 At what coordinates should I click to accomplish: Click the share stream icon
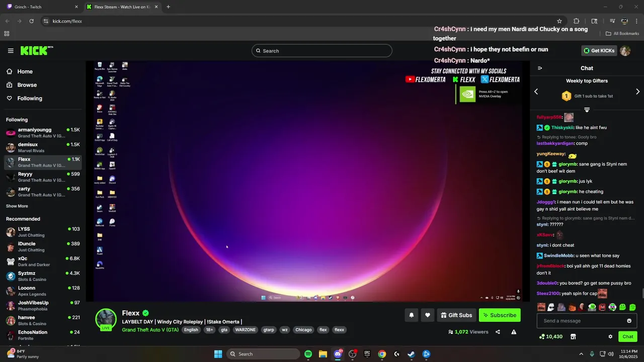coord(498,332)
